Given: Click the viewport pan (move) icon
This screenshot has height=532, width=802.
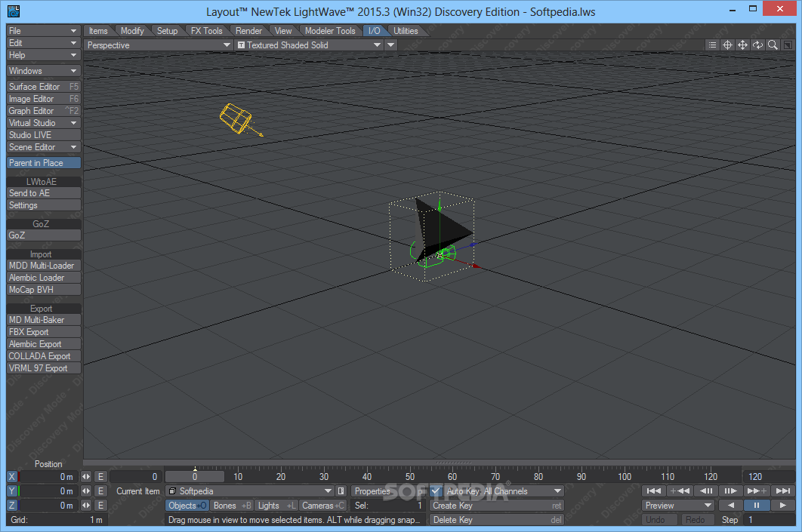Looking at the screenshot, I should (x=742, y=45).
